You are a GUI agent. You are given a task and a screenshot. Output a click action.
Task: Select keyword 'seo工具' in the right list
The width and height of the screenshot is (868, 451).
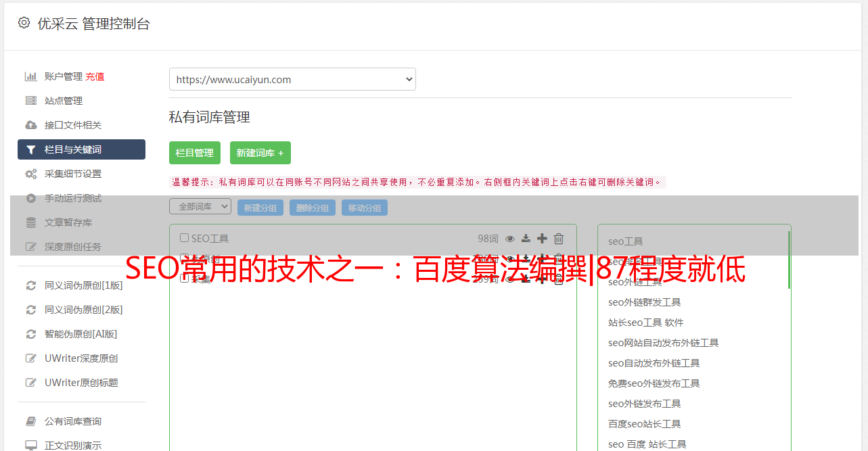pos(626,241)
